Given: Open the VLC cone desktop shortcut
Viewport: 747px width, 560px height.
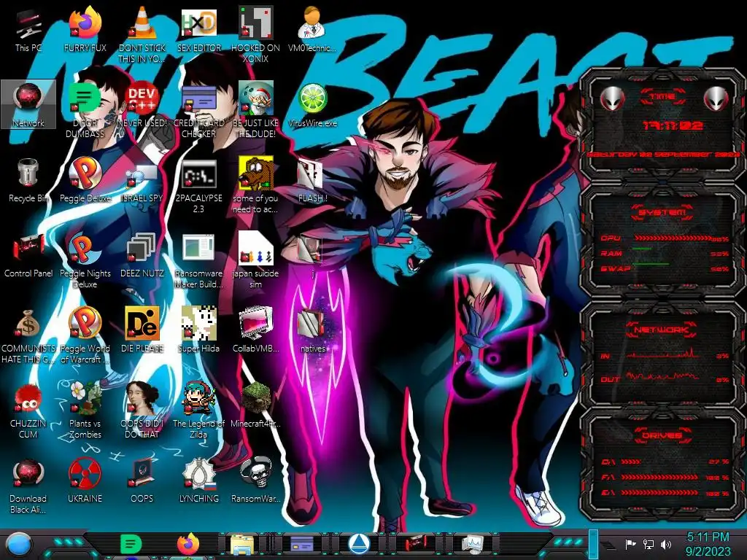Looking at the screenshot, I should click(x=142, y=34).
